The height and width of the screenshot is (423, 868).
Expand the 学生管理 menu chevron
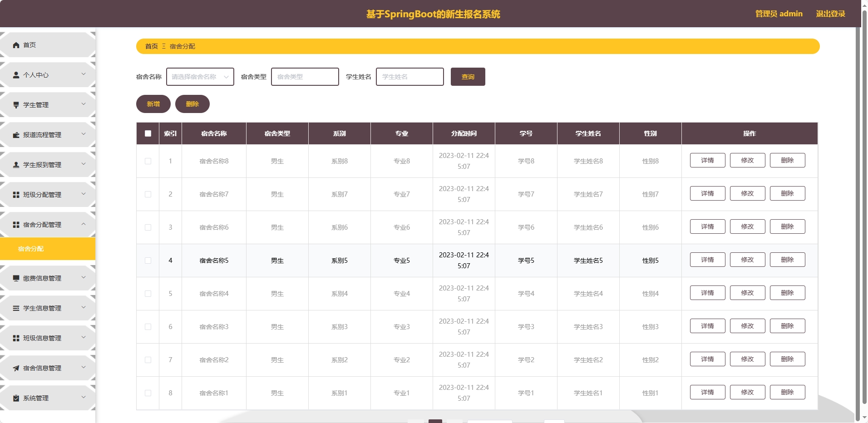point(84,104)
